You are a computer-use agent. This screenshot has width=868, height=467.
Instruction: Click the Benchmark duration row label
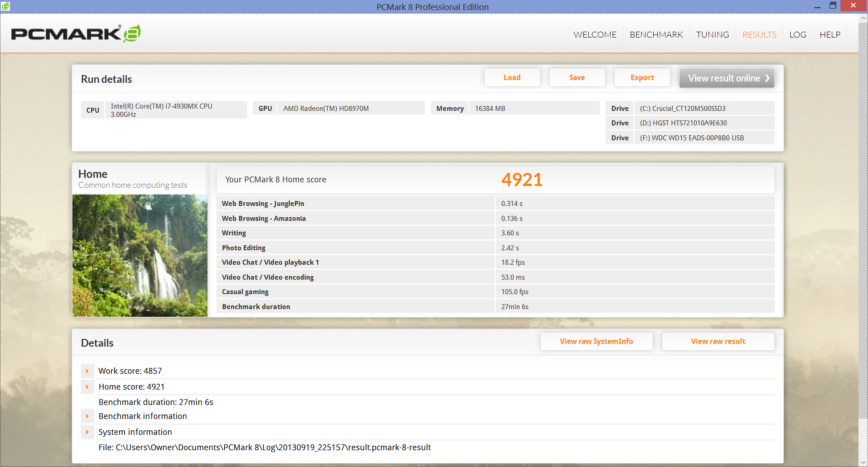[x=256, y=307]
